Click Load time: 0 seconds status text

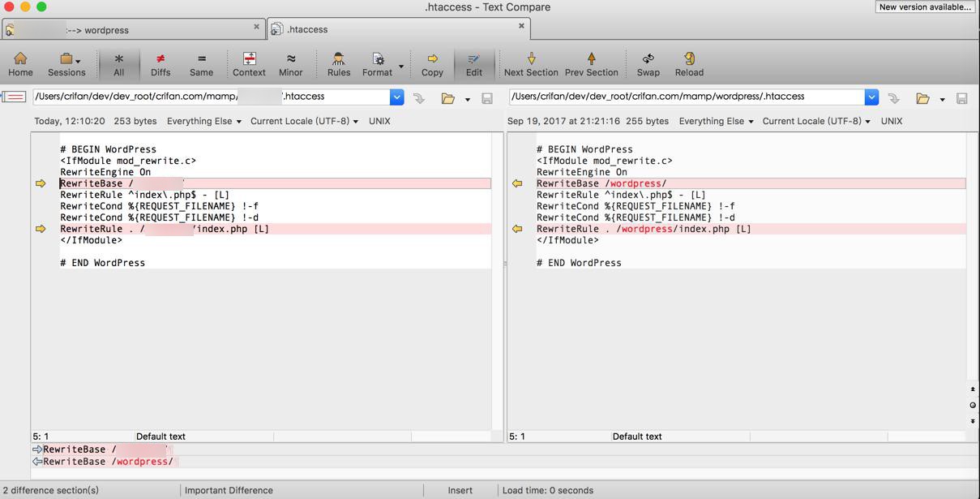548,490
